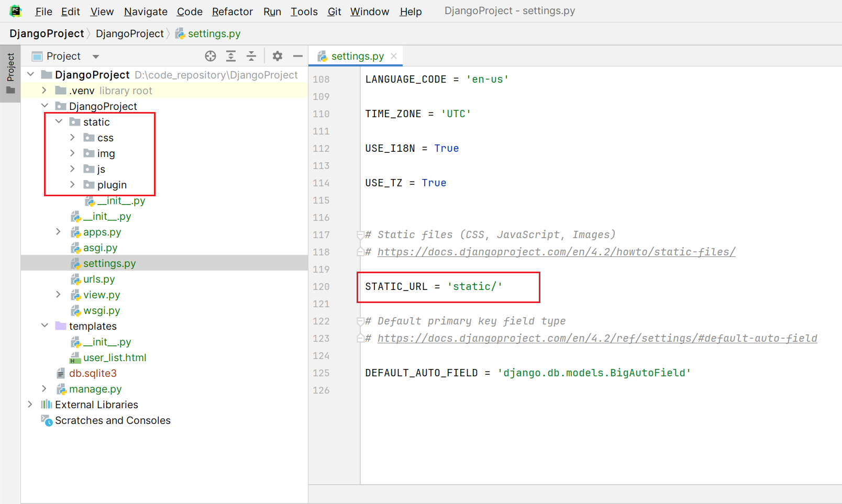Screen dimensions: 842x504
Task: Click the fold marker on line 122
Action: 360,321
